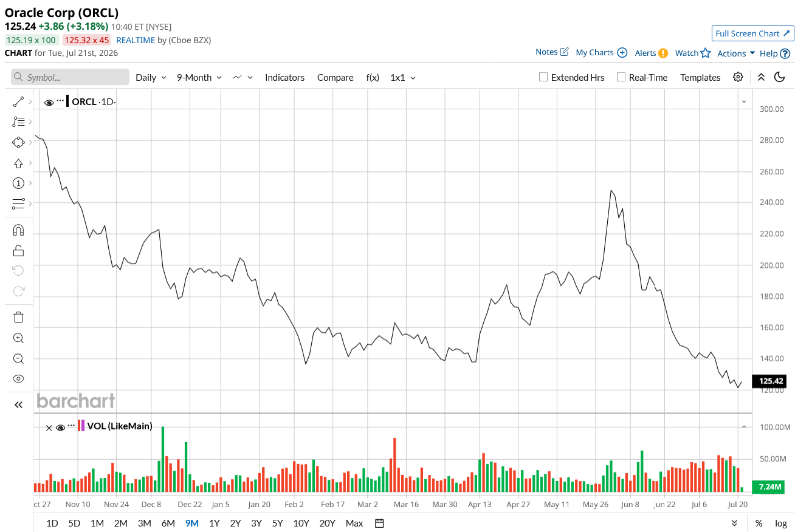Open the Fibonacci tools list icon
This screenshot has height=532, width=795.
pos(18,122)
